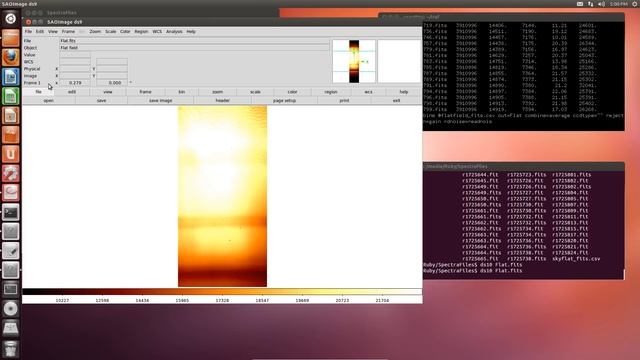The height and width of the screenshot is (360, 640).
Task: Focus the lower terminal window title bar
Action: [524, 167]
